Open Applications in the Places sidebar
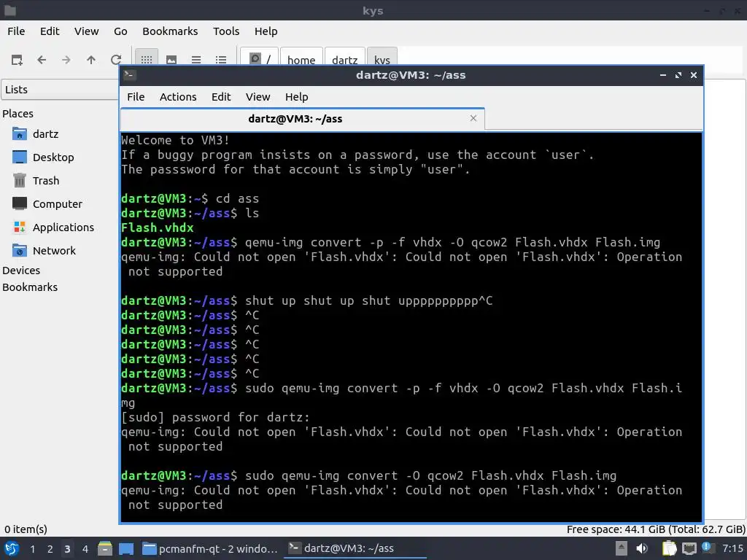 [63, 227]
